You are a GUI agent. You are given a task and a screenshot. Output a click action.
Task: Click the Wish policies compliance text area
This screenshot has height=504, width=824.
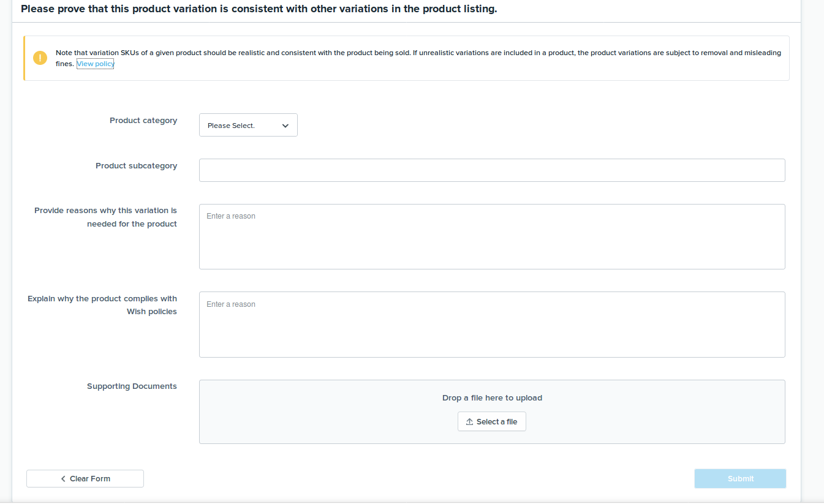(491, 325)
